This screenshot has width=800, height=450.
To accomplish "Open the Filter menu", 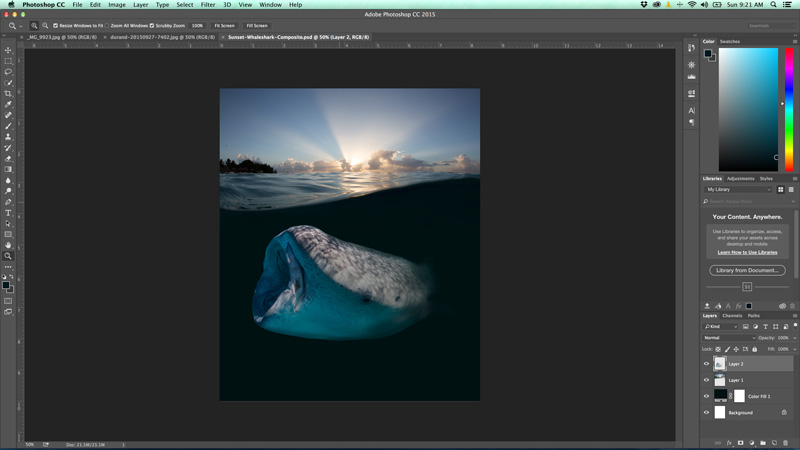I will pos(208,5).
